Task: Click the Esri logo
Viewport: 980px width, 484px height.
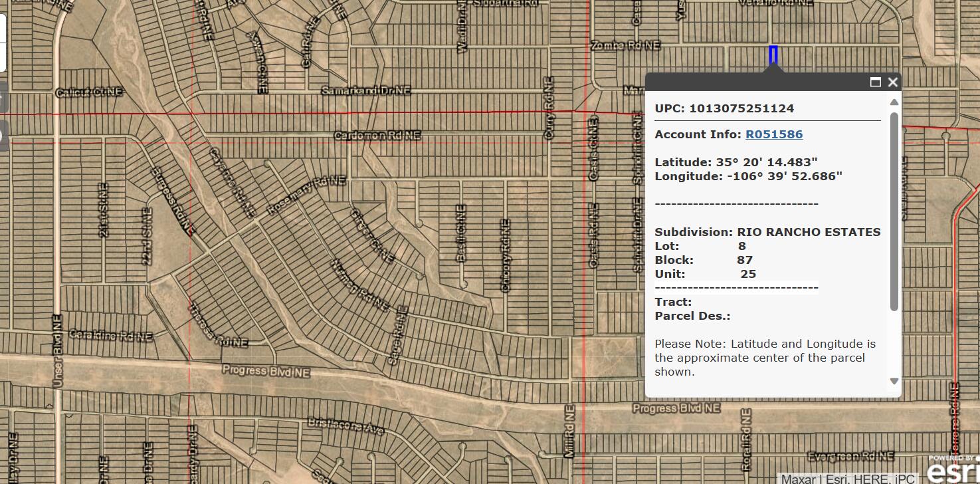Action: [x=953, y=470]
